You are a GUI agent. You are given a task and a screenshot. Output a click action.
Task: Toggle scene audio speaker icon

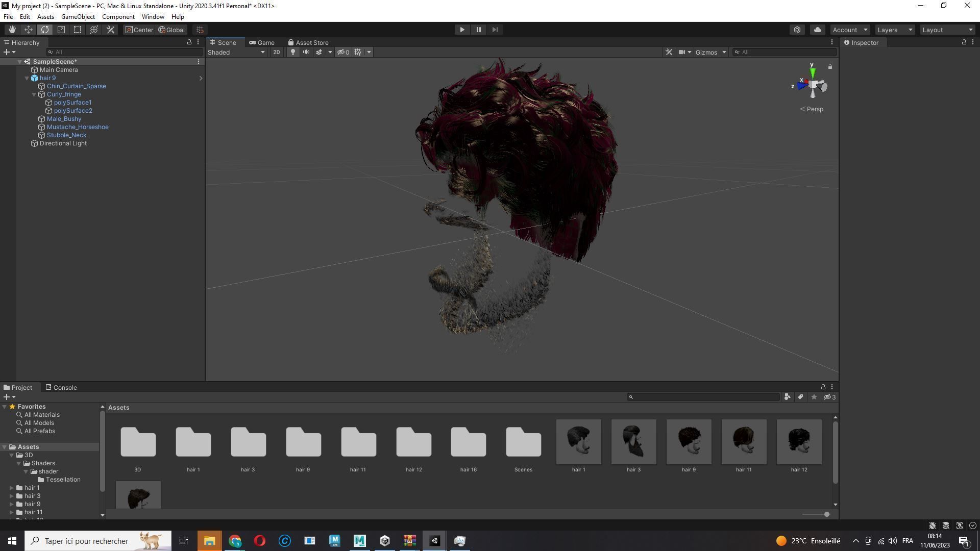306,52
